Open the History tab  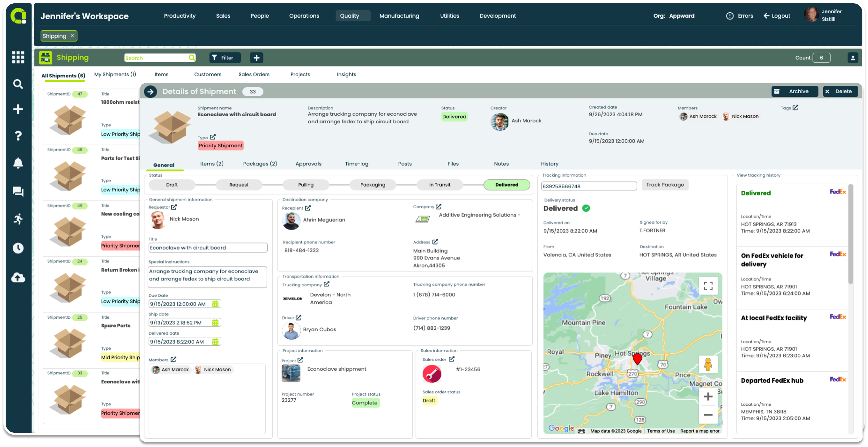tap(550, 164)
